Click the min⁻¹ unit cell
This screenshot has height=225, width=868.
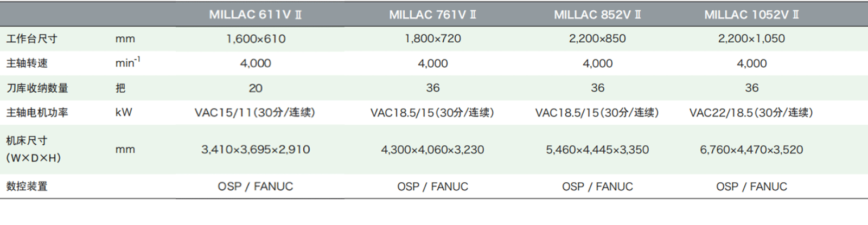point(127,63)
